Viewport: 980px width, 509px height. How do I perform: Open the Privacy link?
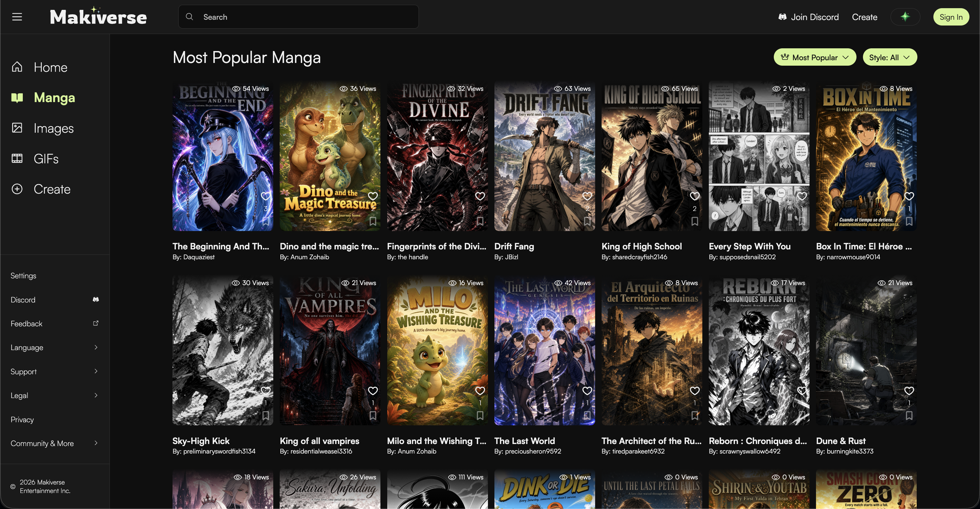click(x=22, y=419)
